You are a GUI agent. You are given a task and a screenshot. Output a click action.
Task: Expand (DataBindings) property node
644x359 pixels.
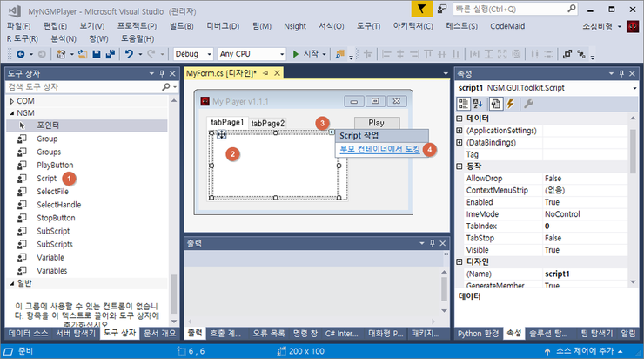(x=460, y=143)
